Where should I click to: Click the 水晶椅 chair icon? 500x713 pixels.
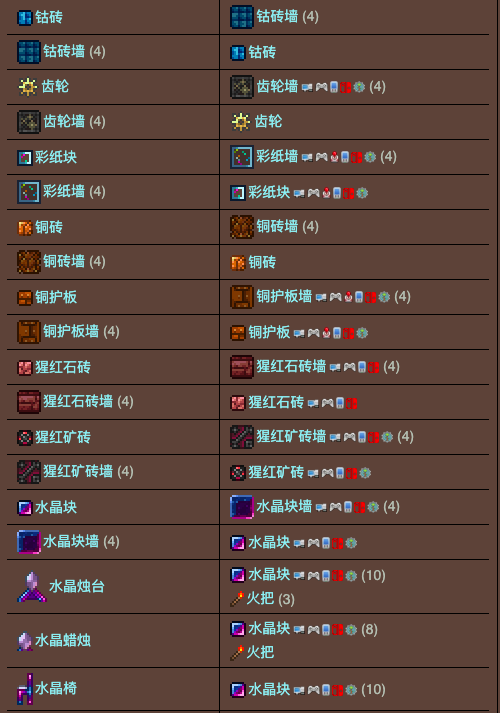[x=25, y=688]
